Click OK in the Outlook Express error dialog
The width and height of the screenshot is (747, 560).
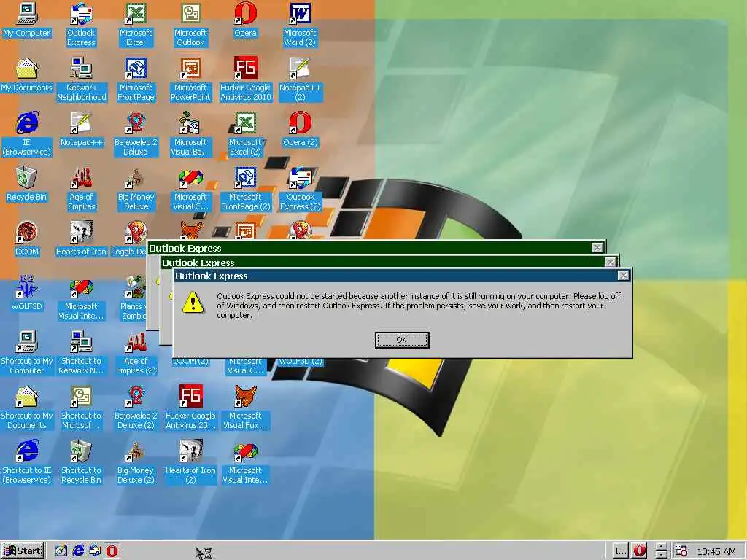pos(402,340)
